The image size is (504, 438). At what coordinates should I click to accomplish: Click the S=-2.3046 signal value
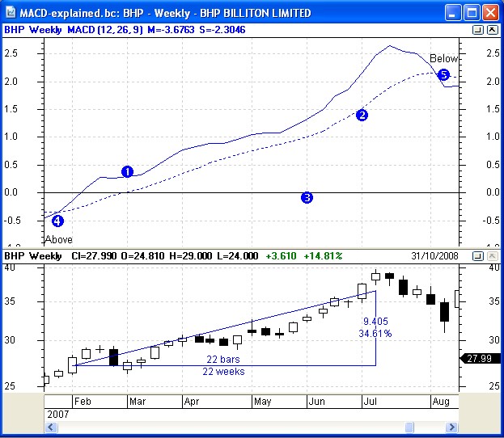pyautogui.click(x=222, y=30)
